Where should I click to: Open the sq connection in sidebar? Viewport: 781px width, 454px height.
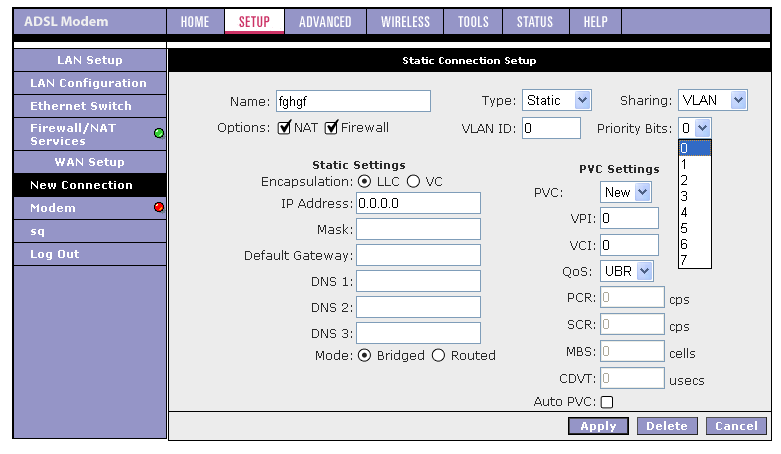[x=90, y=231]
